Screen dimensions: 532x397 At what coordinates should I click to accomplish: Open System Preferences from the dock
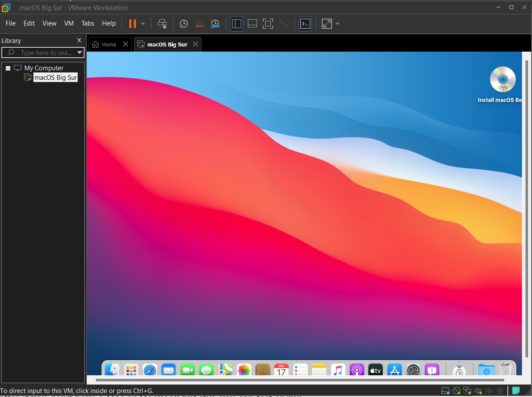[414, 370]
